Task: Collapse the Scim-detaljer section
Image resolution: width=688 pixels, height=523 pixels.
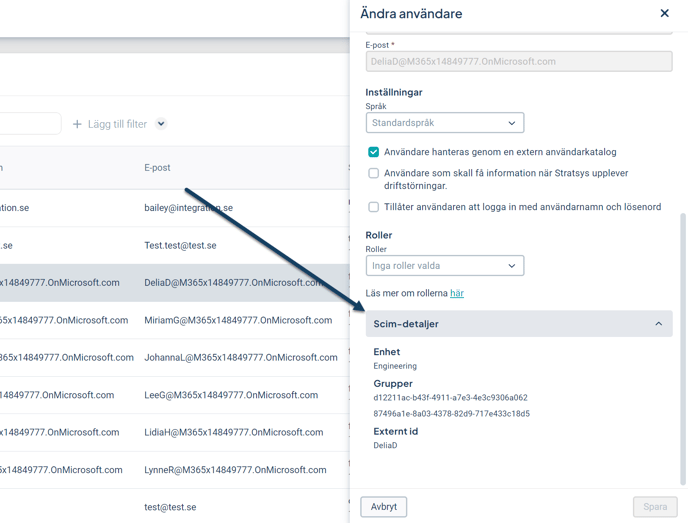Action: click(658, 324)
